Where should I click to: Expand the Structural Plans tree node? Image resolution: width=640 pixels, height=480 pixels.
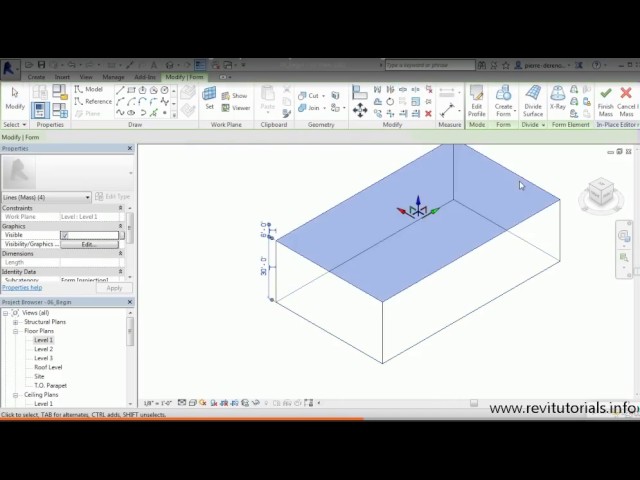point(16,322)
